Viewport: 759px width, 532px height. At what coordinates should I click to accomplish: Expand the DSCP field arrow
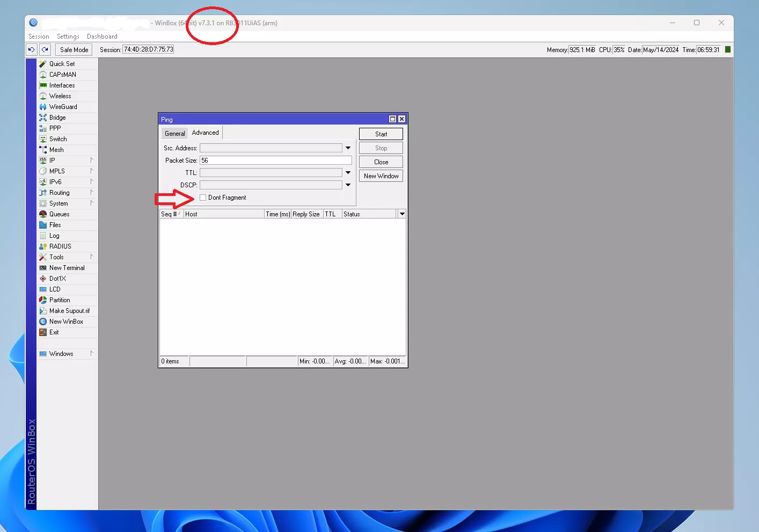[348, 185]
